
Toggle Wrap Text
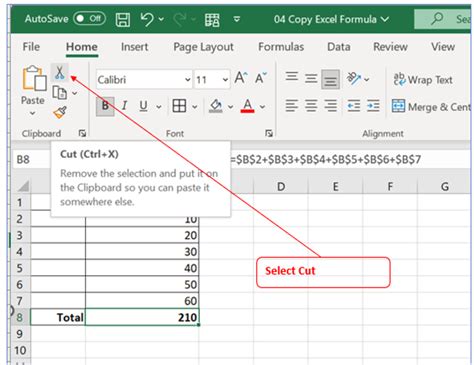point(423,80)
